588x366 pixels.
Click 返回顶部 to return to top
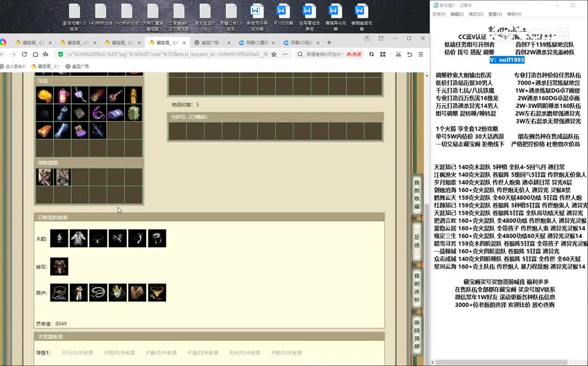417,334
